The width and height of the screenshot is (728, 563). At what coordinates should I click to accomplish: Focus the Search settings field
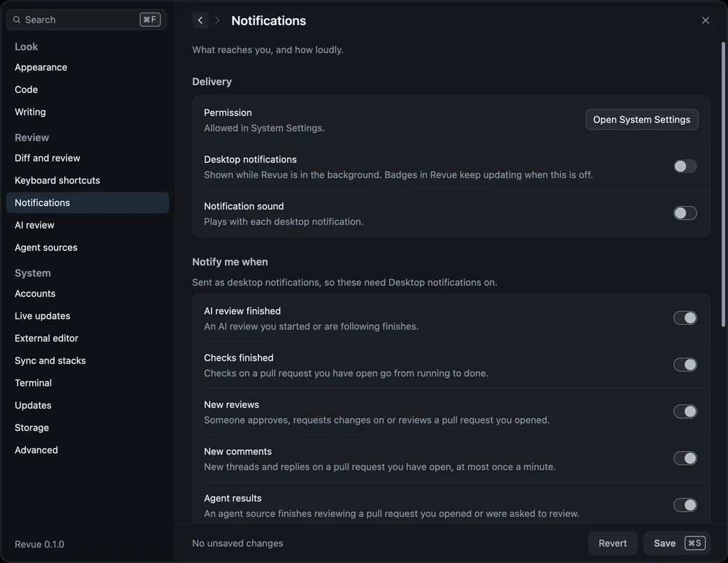[x=87, y=20]
